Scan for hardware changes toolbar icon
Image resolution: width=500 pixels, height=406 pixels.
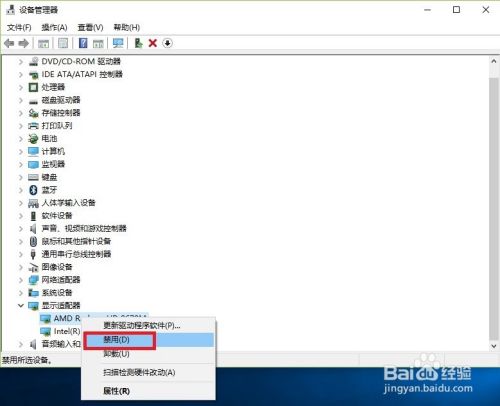(x=118, y=43)
